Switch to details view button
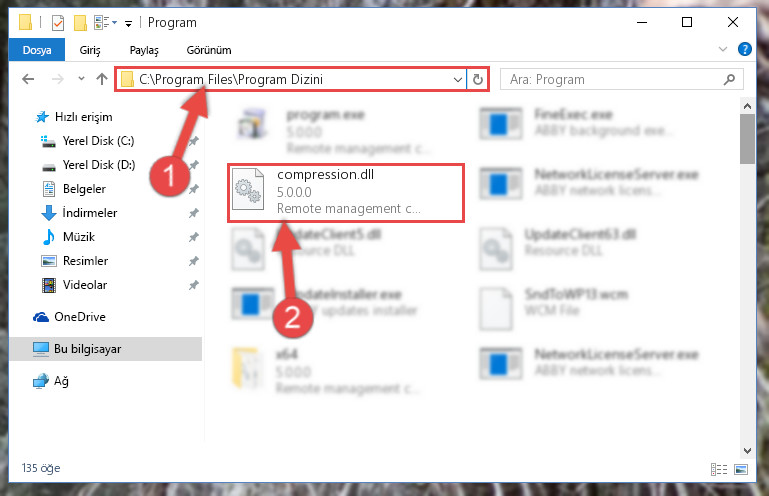The height and width of the screenshot is (496, 769). pos(719,470)
